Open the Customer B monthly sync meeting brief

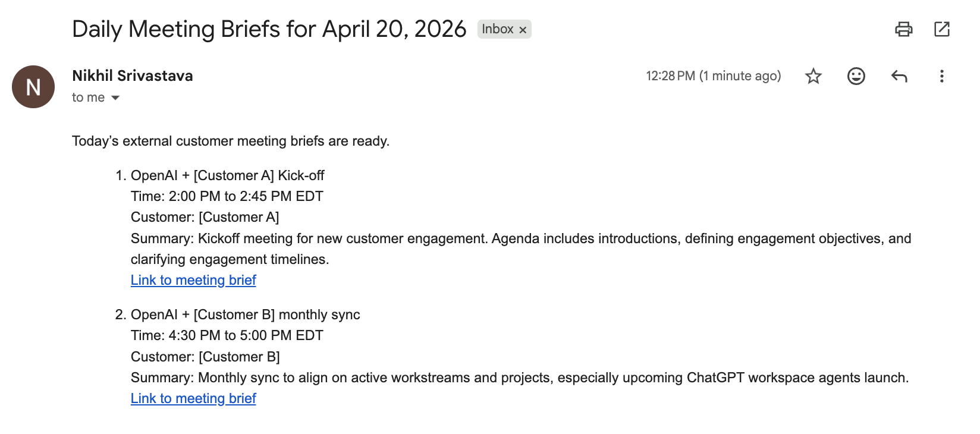click(x=193, y=398)
